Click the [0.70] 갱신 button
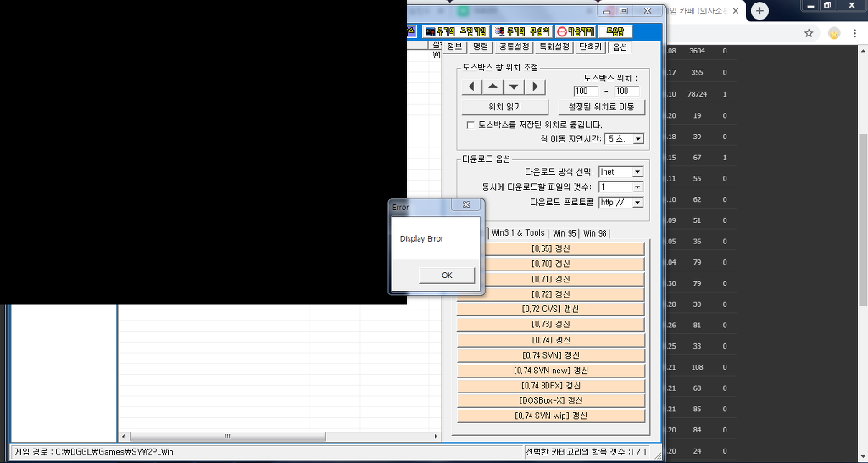 (551, 264)
